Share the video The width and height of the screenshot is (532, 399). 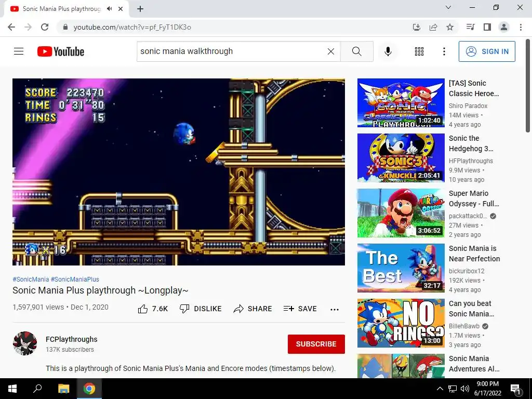coord(253,309)
